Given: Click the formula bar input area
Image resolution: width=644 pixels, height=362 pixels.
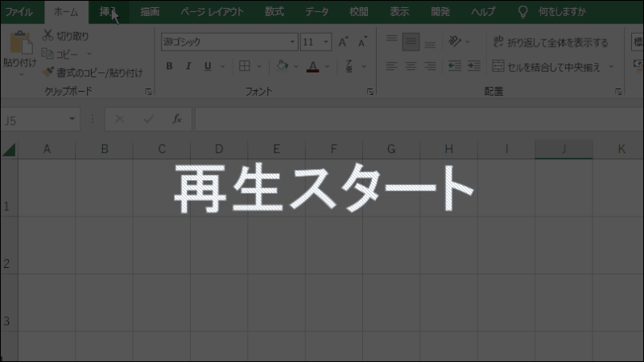Looking at the screenshot, I should point(419,119).
